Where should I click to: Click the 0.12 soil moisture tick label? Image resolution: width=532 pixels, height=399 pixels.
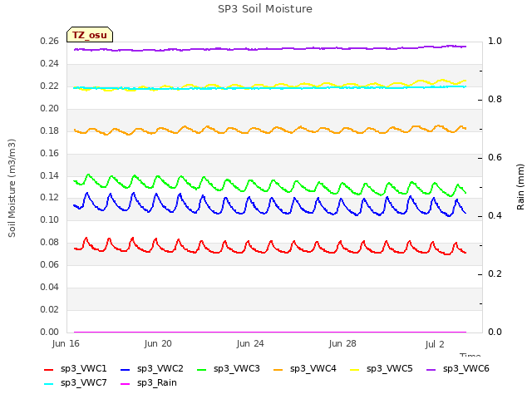click(49, 197)
